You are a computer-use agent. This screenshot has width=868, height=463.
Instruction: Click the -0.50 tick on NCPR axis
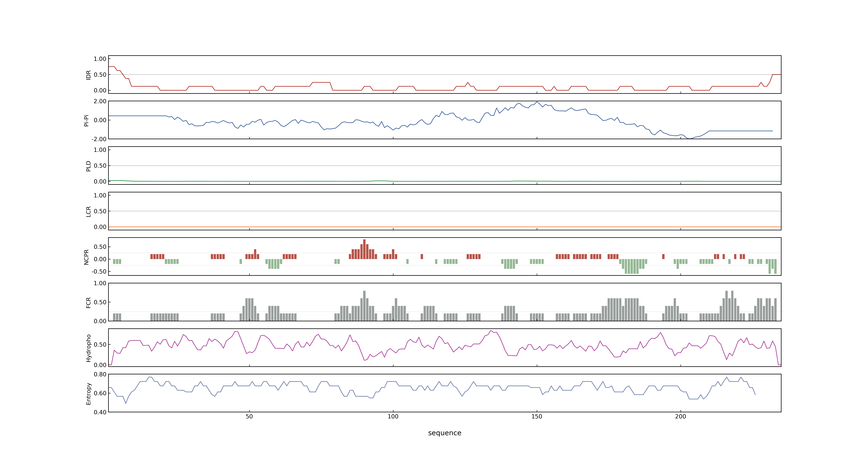tap(99, 272)
